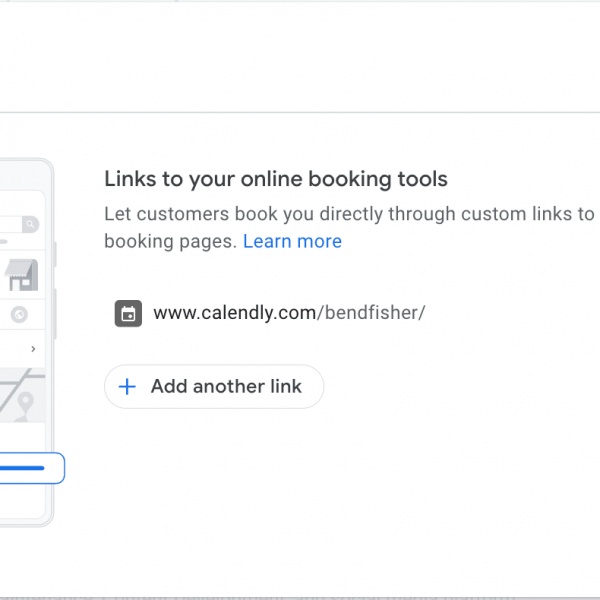Click the word 'Links' in the section heading
Screen dimensions: 600x600
click(128, 180)
